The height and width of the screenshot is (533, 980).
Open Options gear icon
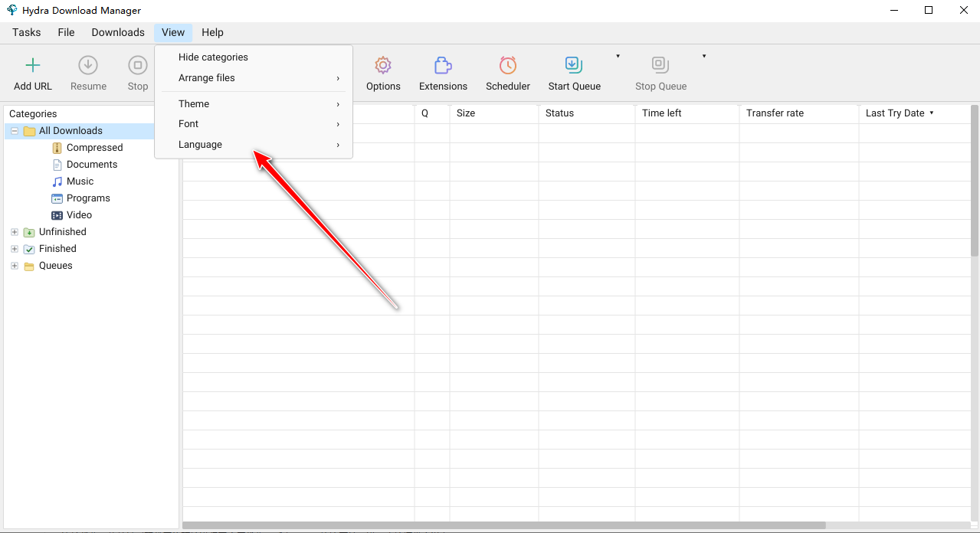tap(383, 65)
